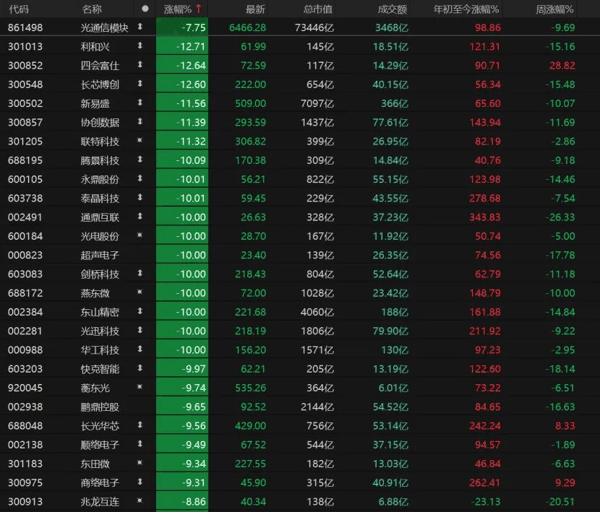The image size is (600, 512).
Task: Open the 利和兴 stock name
Action: pyautogui.click(x=95, y=47)
